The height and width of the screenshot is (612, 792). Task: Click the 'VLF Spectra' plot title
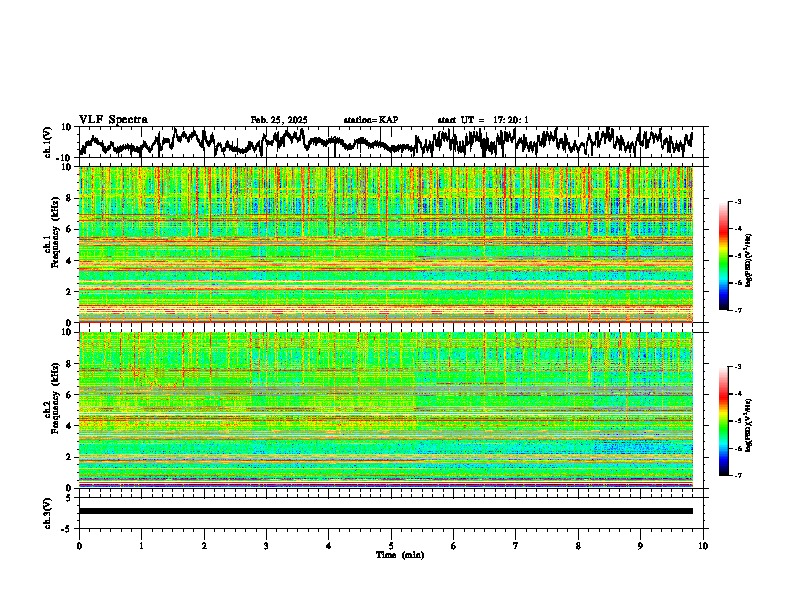[x=113, y=119]
